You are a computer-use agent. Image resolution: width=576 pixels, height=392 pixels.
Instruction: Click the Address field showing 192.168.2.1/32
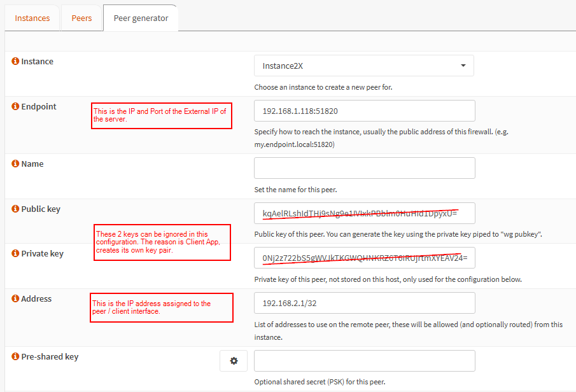click(364, 303)
